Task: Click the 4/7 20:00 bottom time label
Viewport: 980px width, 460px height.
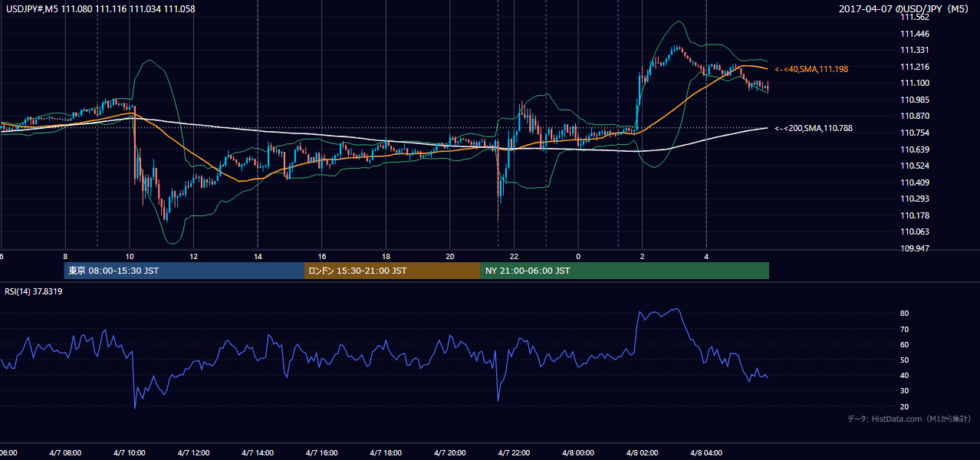Action: [450, 452]
